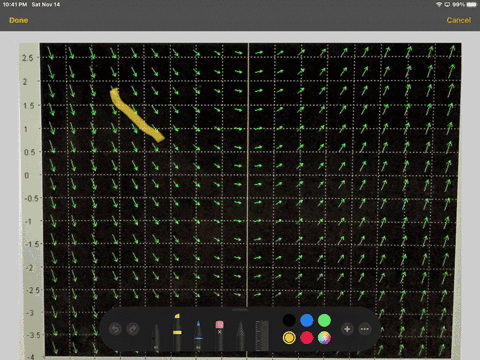Tap the Done button
The width and height of the screenshot is (480, 360).
[19, 20]
